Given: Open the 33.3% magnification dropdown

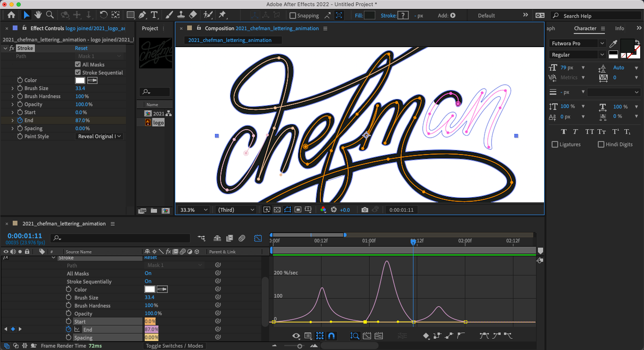Looking at the screenshot, I should click(194, 210).
